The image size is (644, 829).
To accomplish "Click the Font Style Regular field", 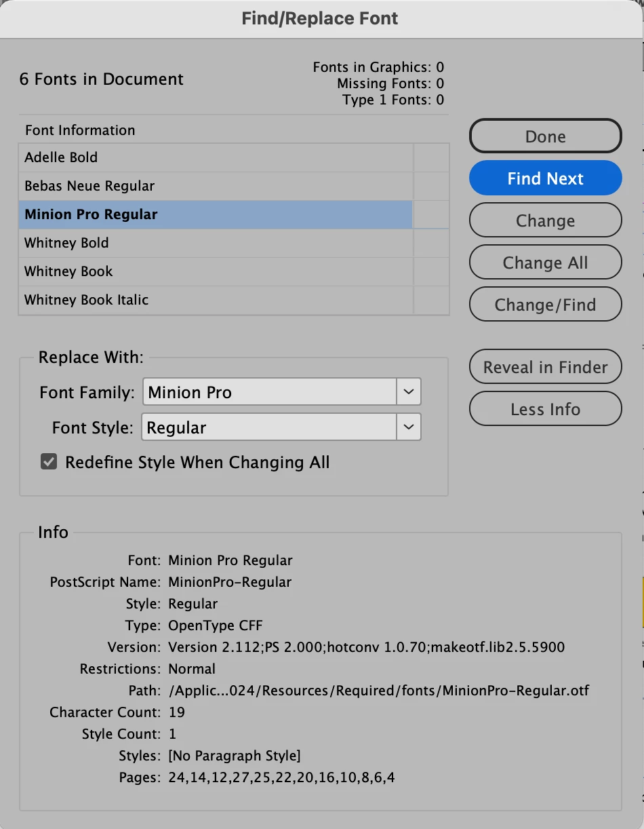I will click(270, 427).
